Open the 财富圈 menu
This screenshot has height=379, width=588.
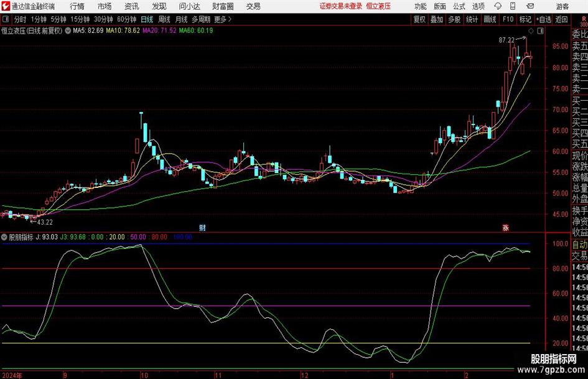[223, 6]
